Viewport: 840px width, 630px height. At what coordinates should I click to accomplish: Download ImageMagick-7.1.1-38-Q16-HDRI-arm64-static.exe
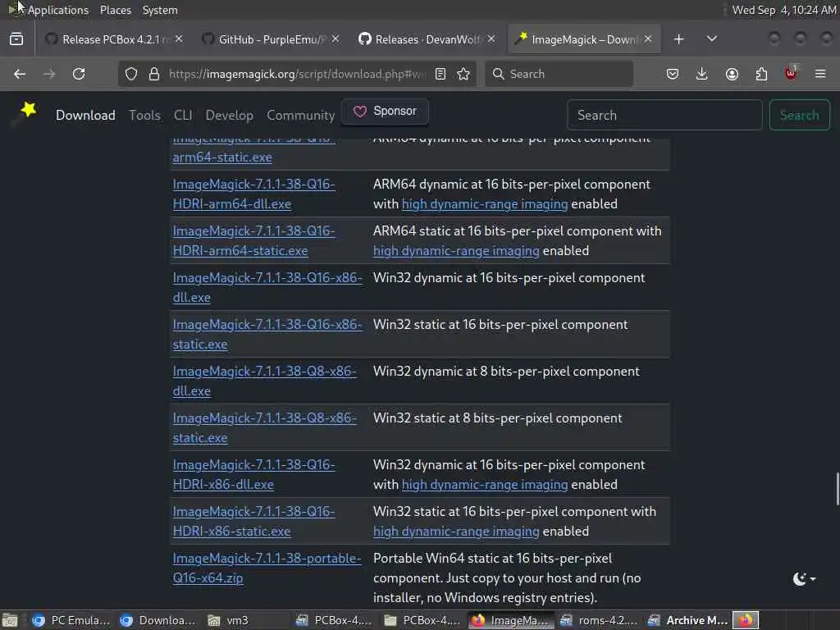(253, 240)
